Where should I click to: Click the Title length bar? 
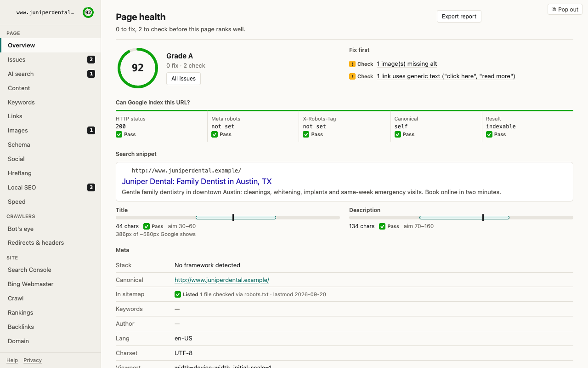click(x=228, y=218)
